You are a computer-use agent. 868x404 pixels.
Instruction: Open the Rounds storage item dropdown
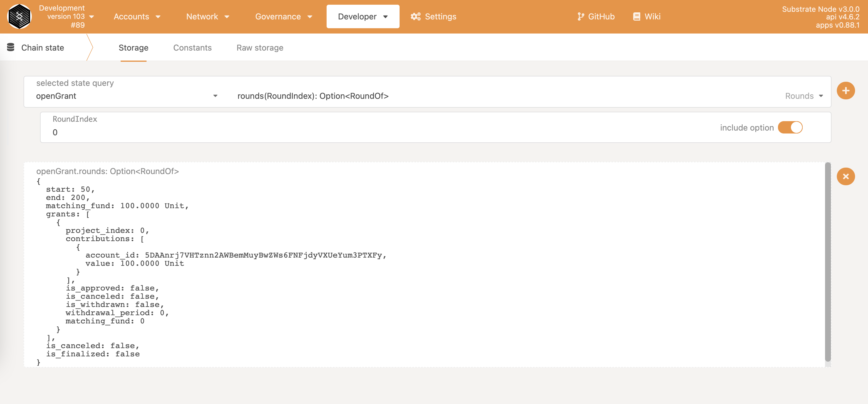[821, 96]
